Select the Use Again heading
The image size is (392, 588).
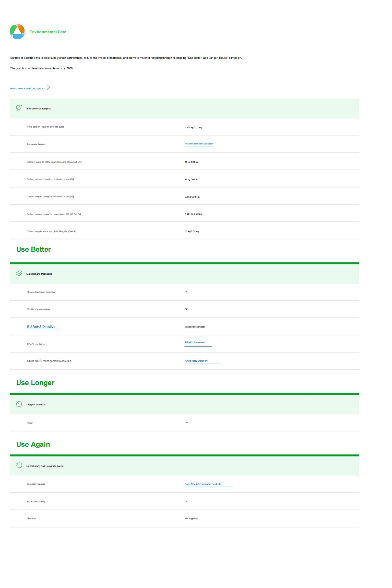coord(33,444)
